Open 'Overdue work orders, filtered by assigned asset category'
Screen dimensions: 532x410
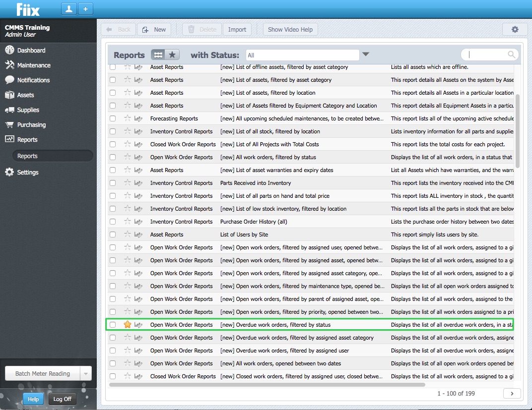point(297,338)
